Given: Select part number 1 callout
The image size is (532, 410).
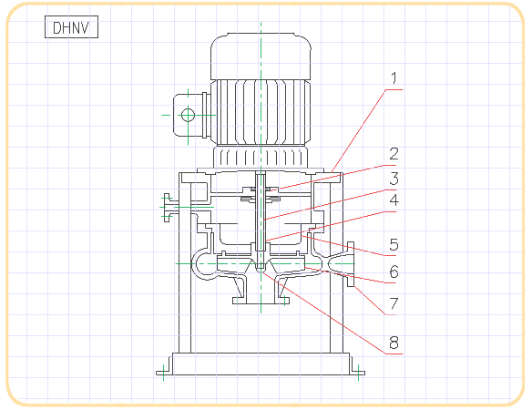Looking at the screenshot, I should (x=394, y=78).
